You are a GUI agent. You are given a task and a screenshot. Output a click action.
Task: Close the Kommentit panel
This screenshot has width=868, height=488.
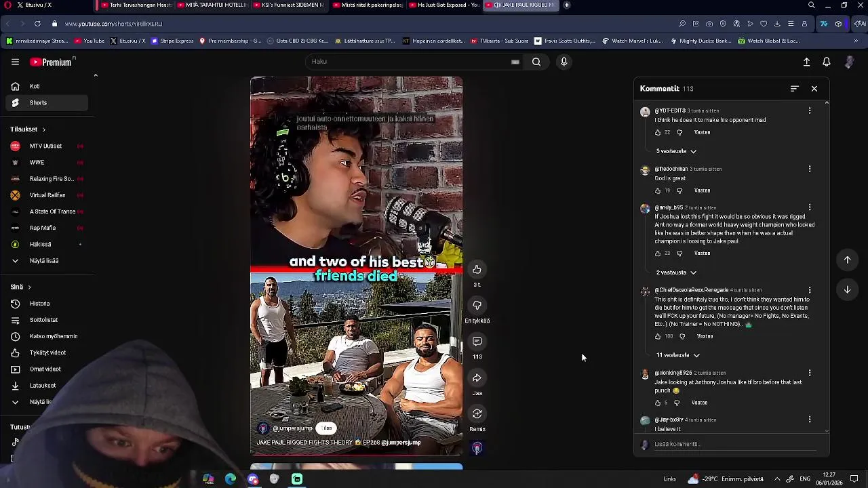(814, 89)
